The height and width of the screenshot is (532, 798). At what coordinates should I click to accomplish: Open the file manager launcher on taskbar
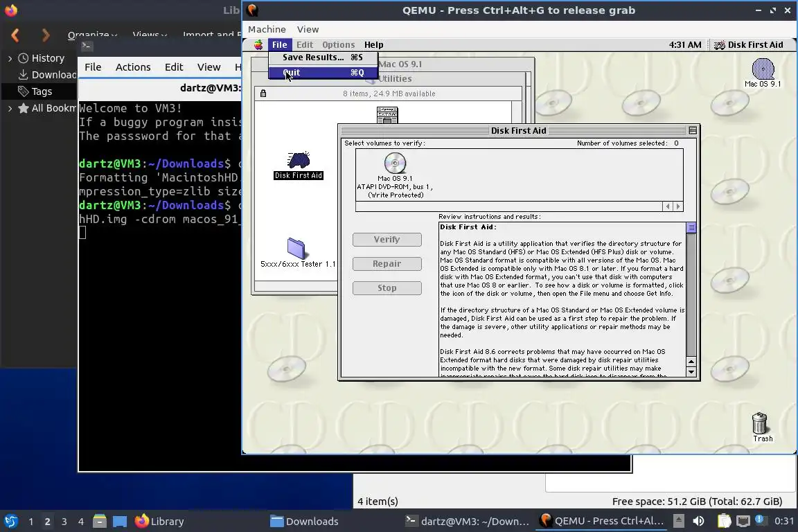point(100,522)
